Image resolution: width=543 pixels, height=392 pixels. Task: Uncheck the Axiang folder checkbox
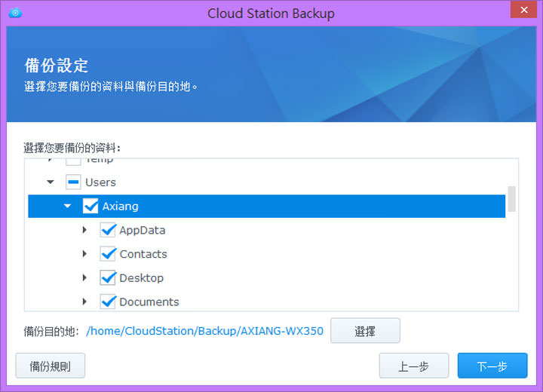(90, 206)
